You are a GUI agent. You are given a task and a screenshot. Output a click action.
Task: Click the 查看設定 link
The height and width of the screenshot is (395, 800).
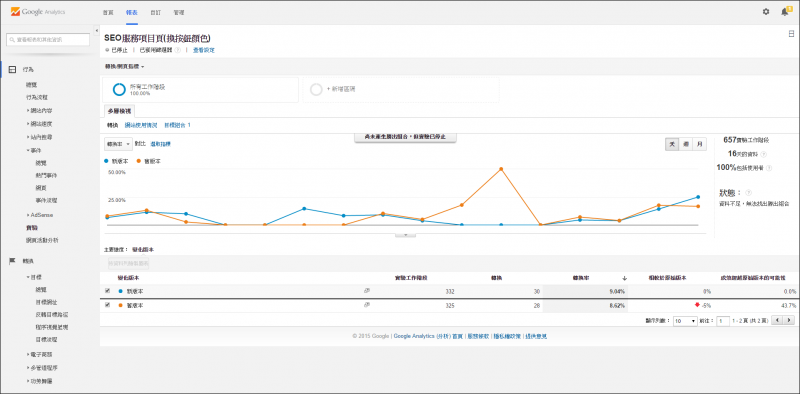[x=204, y=50]
